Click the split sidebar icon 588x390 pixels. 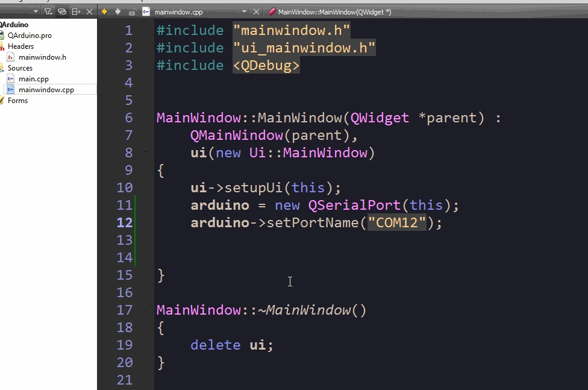(x=76, y=12)
